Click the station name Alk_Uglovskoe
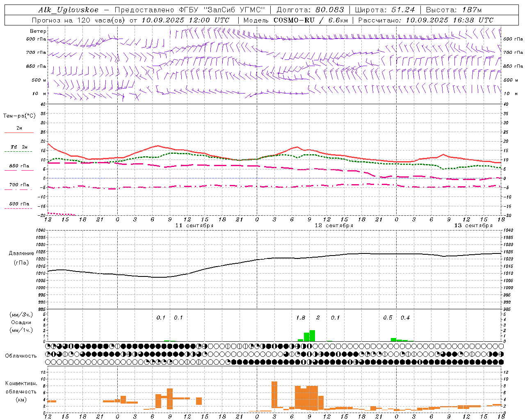Screen dimensions: 525x420 [68, 10]
